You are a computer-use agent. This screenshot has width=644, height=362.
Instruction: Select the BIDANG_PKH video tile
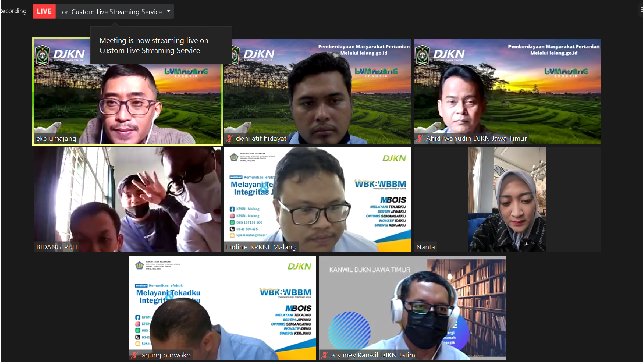point(127,199)
